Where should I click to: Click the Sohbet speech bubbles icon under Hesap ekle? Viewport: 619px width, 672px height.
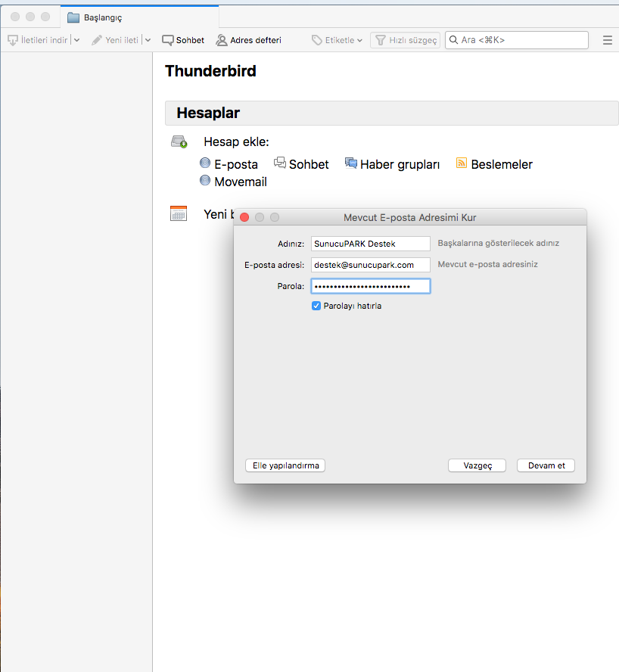tap(280, 163)
